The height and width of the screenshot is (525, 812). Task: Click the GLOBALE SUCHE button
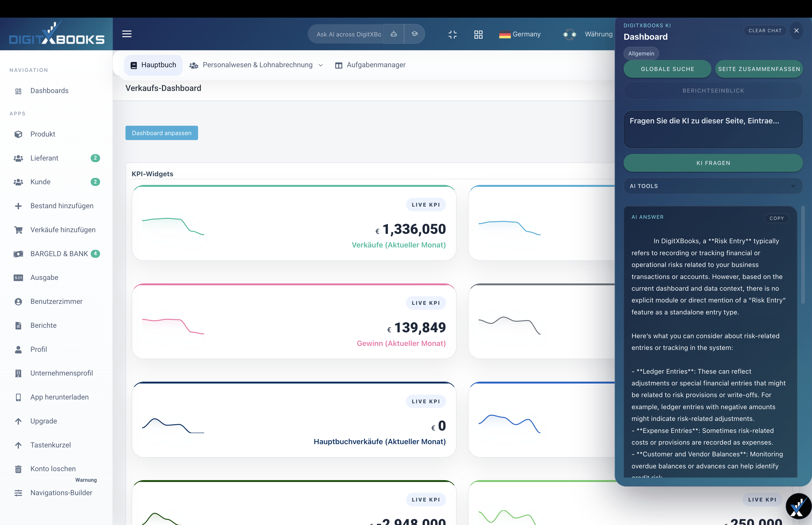[667, 69]
